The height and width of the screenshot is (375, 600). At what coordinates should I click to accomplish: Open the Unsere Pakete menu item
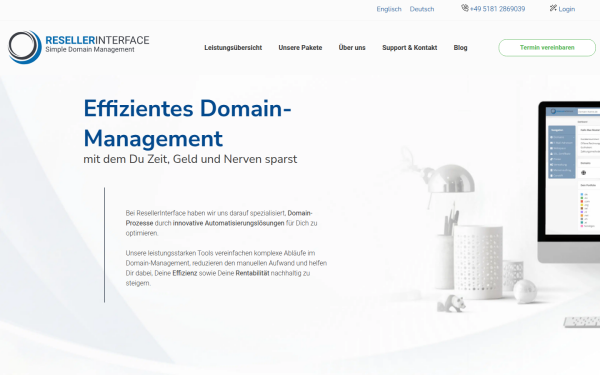[x=300, y=47]
